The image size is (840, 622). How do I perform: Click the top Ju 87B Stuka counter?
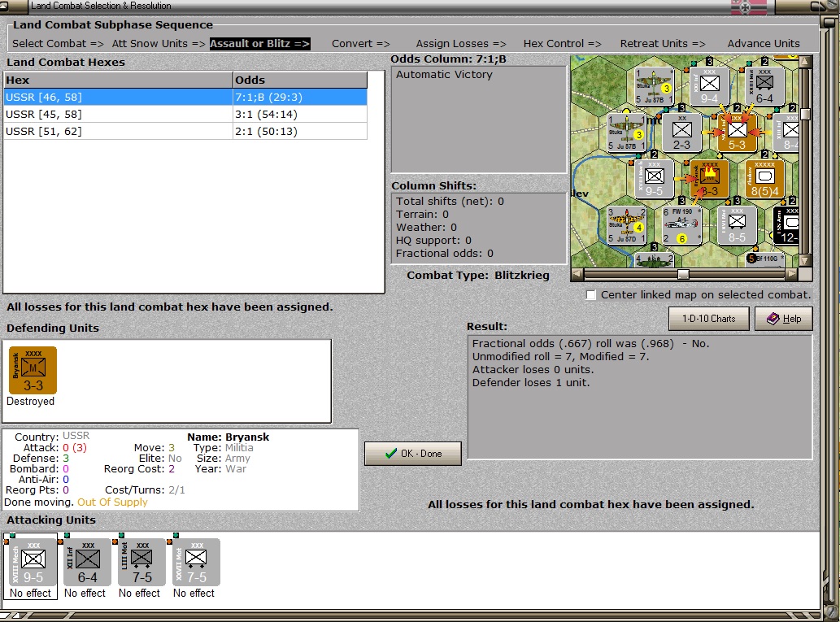[654, 85]
